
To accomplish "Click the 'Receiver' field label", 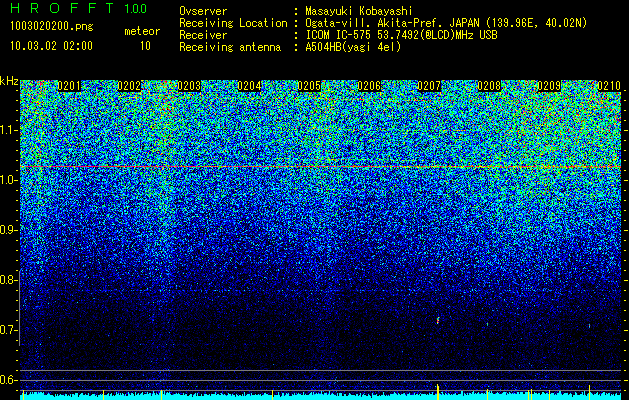I will point(203,35).
